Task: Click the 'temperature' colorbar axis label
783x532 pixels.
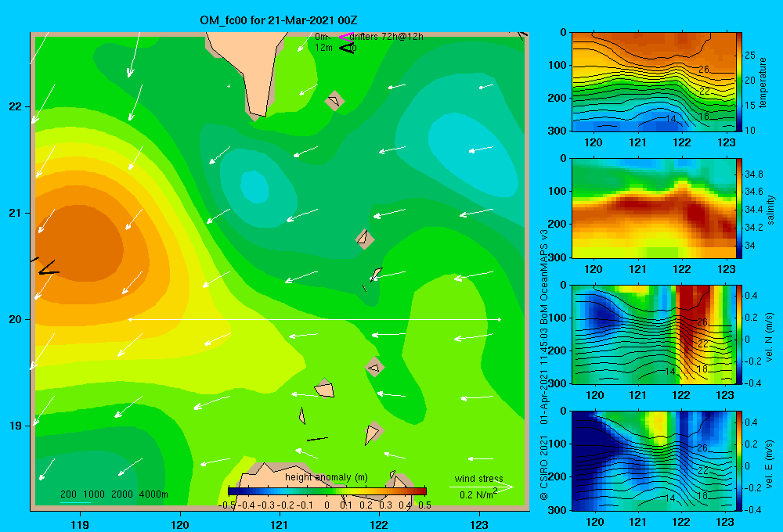Action: point(762,82)
